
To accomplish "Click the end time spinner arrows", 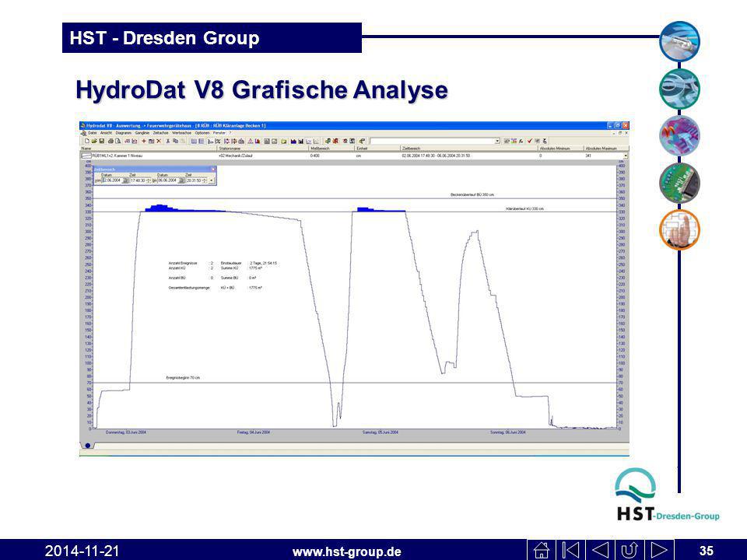I will [x=205, y=180].
